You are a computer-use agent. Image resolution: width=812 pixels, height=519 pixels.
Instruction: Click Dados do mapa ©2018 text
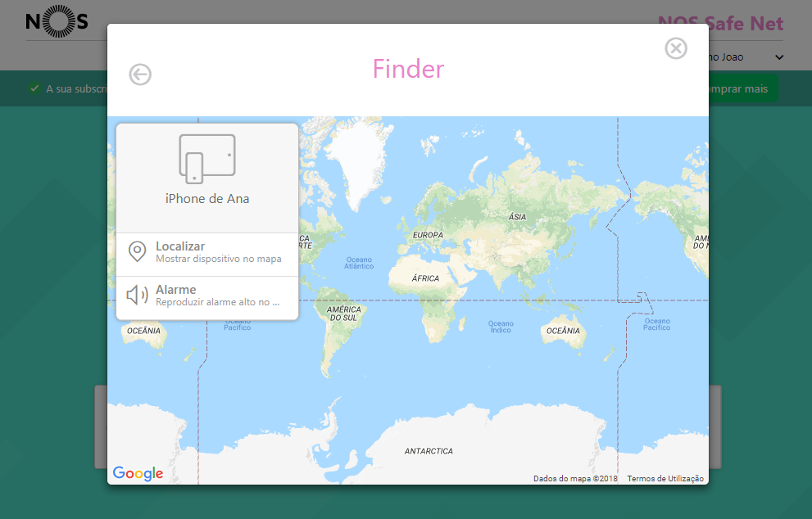click(x=575, y=479)
